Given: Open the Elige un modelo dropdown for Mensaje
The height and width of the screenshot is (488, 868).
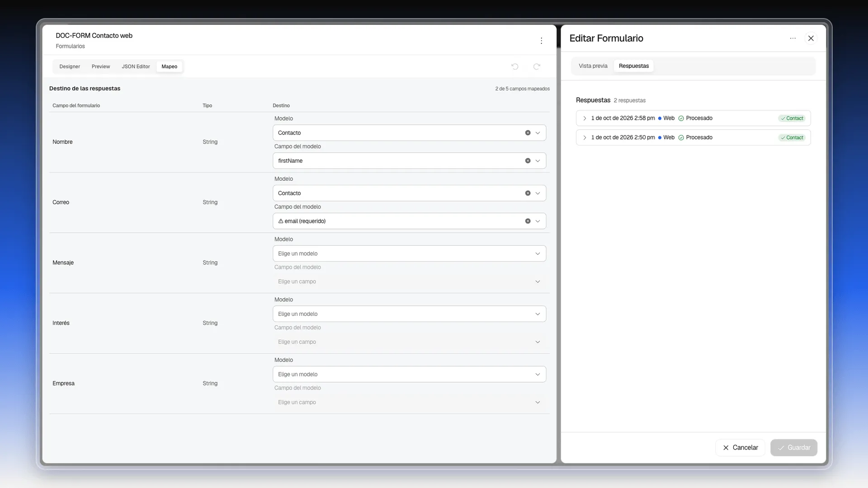Looking at the screenshot, I should click(x=409, y=253).
